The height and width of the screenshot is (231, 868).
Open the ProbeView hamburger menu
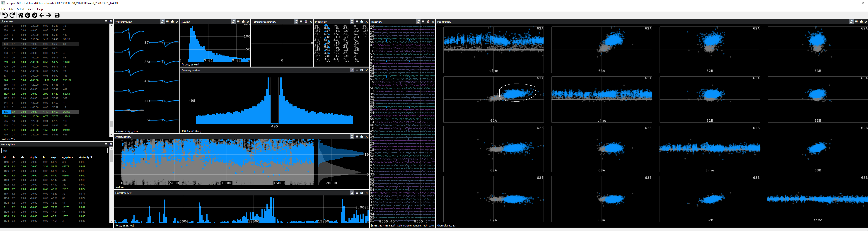tap(357, 22)
